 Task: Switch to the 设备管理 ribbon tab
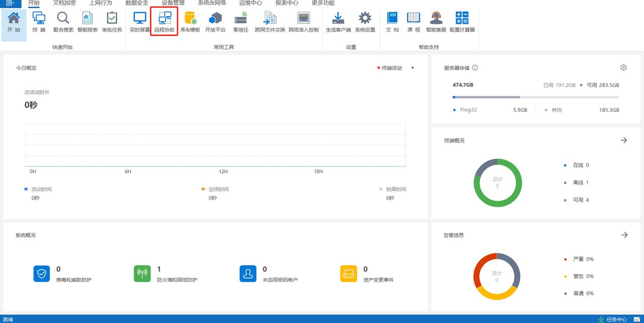[x=173, y=3]
